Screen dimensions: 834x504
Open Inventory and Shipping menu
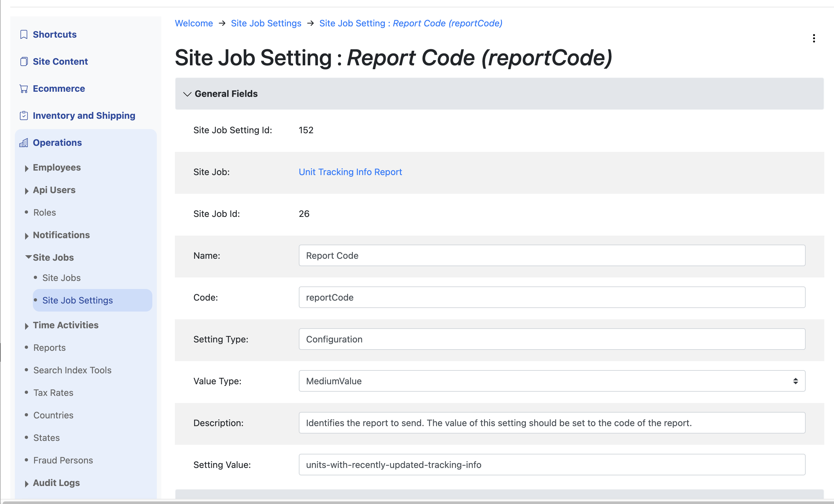pyautogui.click(x=84, y=116)
